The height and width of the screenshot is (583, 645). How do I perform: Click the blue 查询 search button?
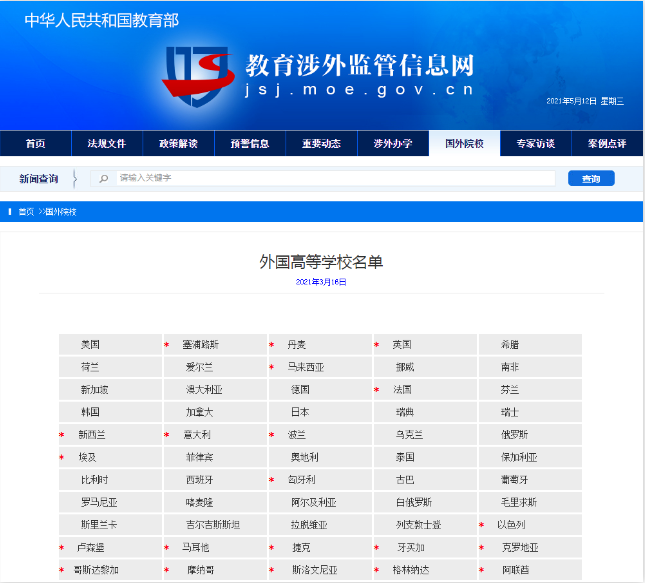(591, 179)
